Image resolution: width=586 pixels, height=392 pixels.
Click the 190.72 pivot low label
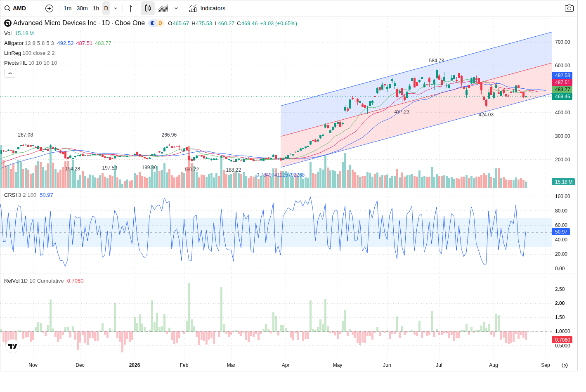pos(191,170)
